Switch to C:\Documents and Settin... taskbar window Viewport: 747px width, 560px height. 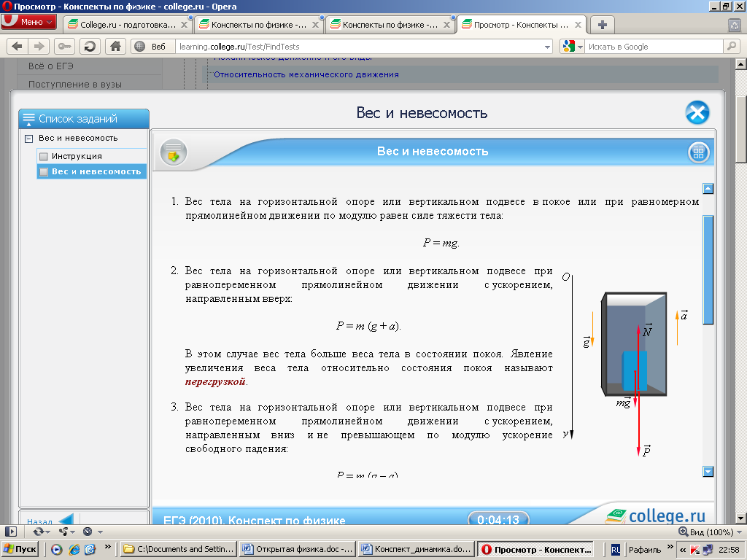[178, 549]
